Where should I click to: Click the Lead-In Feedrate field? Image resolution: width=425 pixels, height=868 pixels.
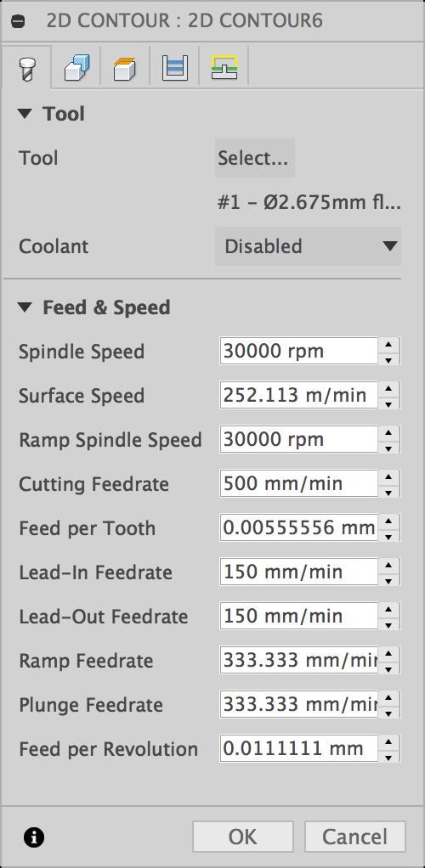click(x=299, y=572)
